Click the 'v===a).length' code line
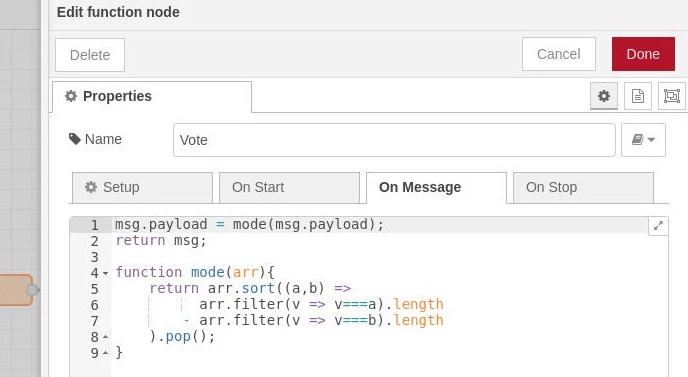 coord(321,304)
